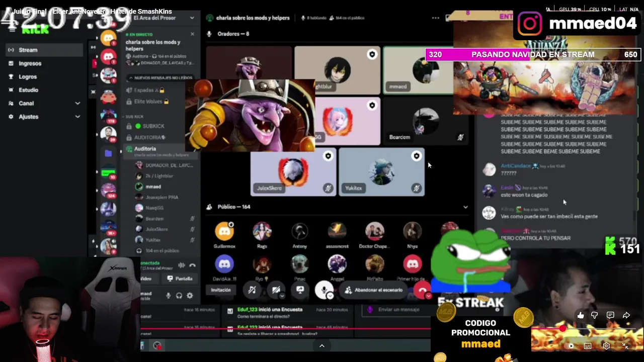Open Antony audience avatar
This screenshot has width=644, height=362.
click(x=299, y=231)
